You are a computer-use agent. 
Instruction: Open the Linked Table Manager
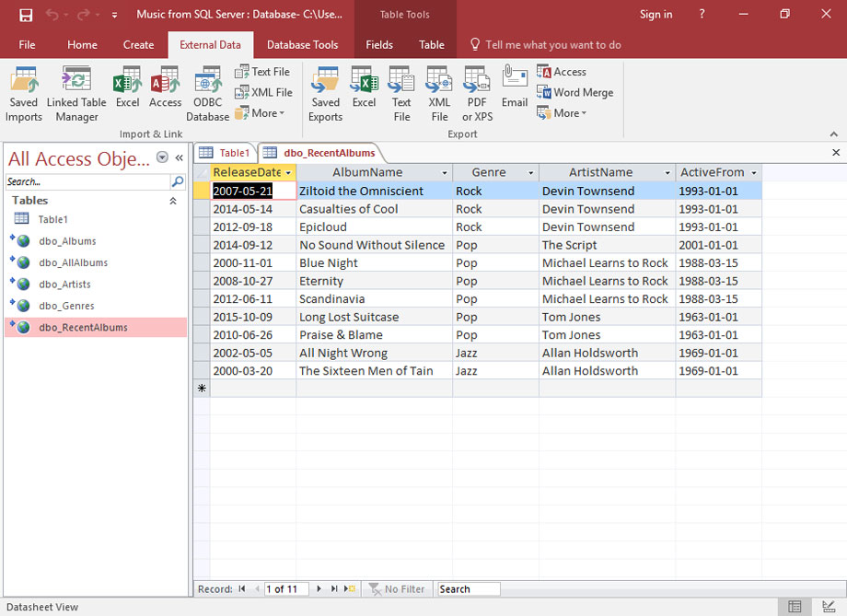tap(76, 91)
